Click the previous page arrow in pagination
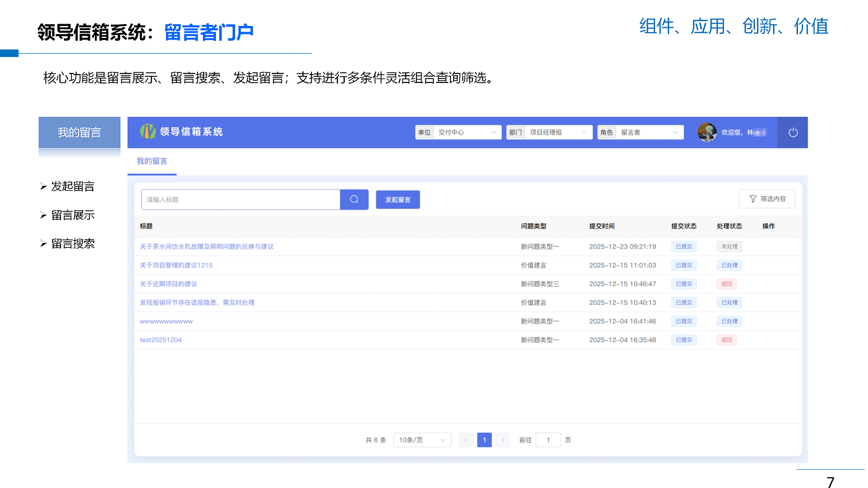 tap(466, 439)
